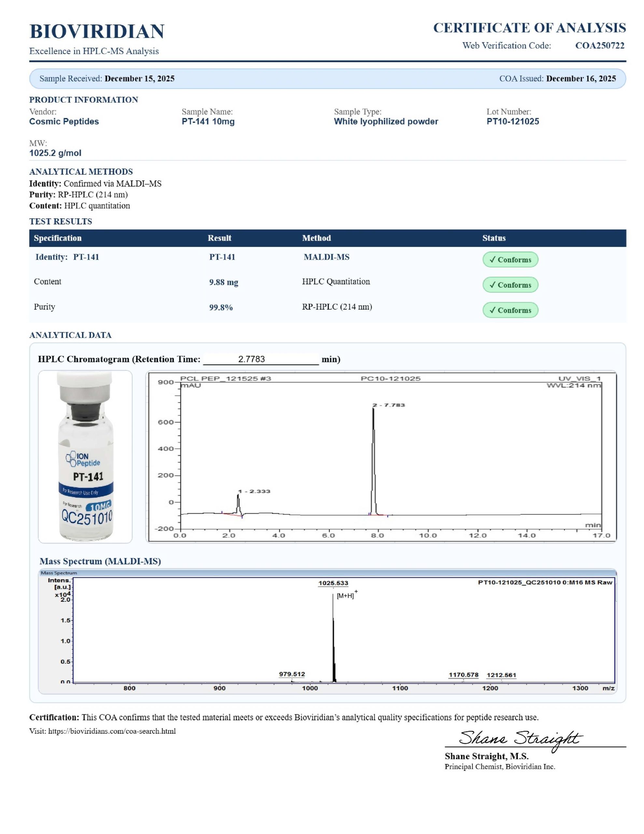Click the 979.512 minor peak label
The image size is (644, 834).
coord(292,674)
